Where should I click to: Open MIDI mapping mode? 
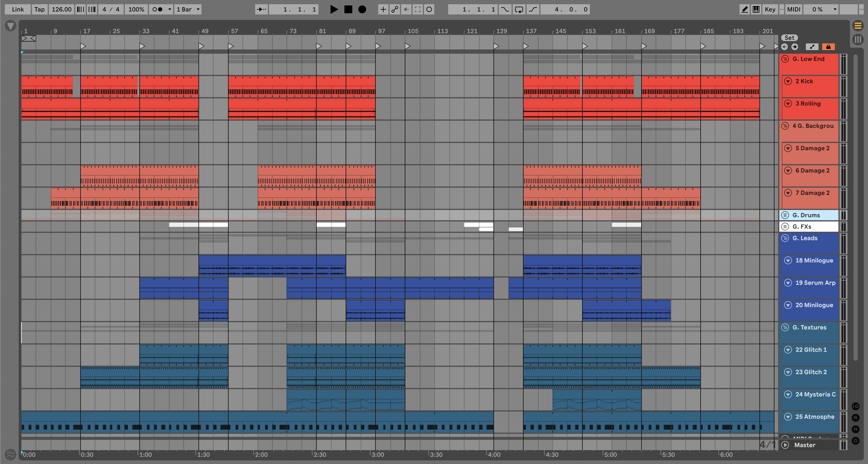tap(793, 9)
